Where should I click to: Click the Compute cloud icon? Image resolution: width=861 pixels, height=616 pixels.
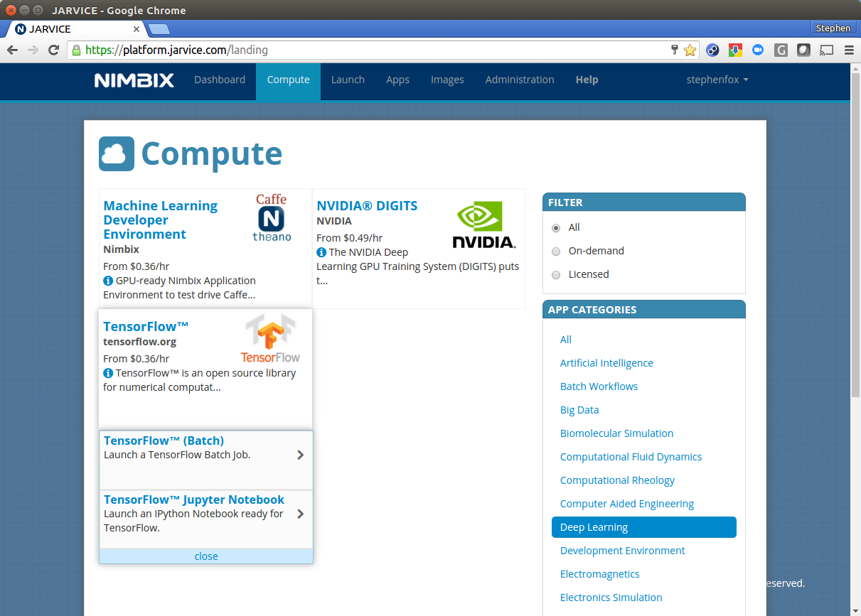117,153
